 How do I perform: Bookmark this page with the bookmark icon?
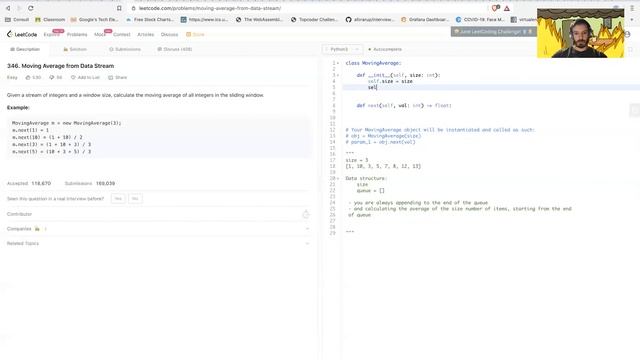click(119, 8)
